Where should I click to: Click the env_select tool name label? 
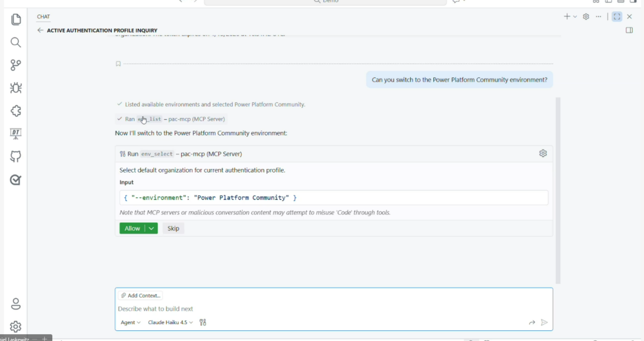157,154
